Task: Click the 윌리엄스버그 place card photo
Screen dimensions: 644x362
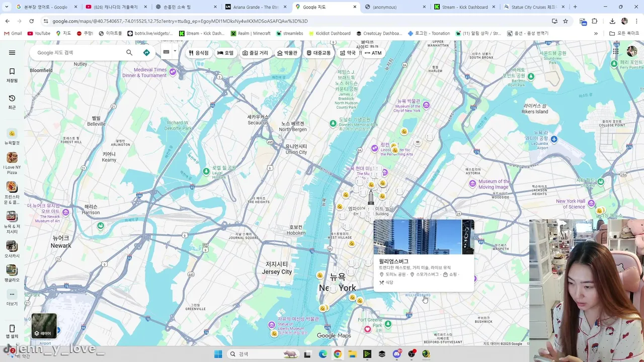Action: [x=418, y=237]
